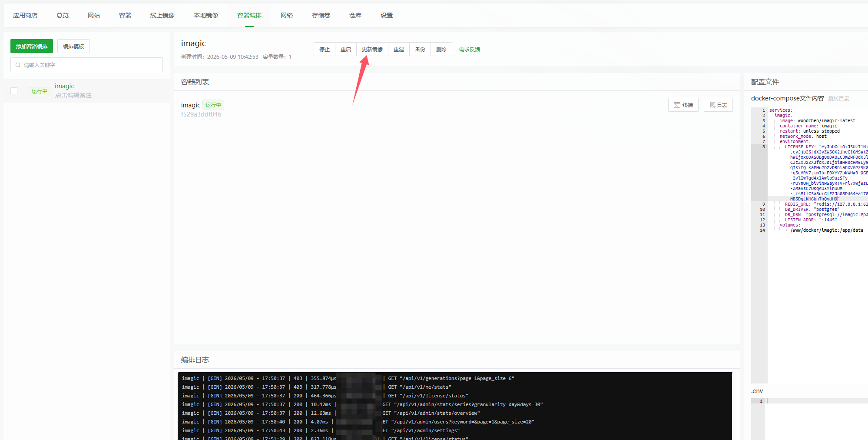The image size is (868, 440).
Task: Focus the 请输入关键字 search field
Action: [86, 65]
